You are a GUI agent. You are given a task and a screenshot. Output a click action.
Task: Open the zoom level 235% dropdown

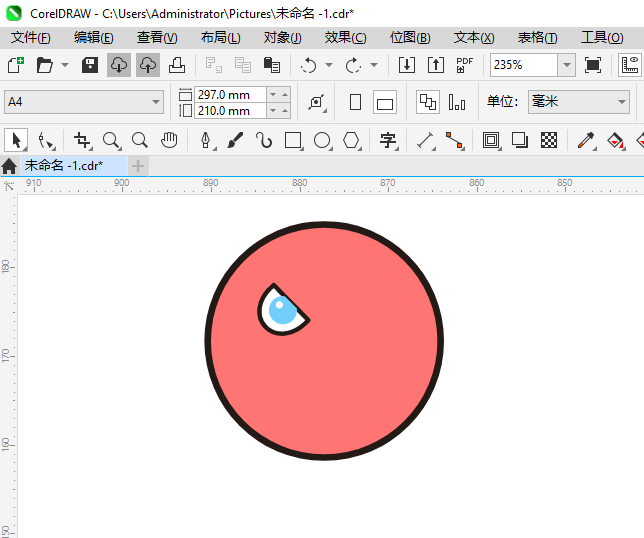566,65
